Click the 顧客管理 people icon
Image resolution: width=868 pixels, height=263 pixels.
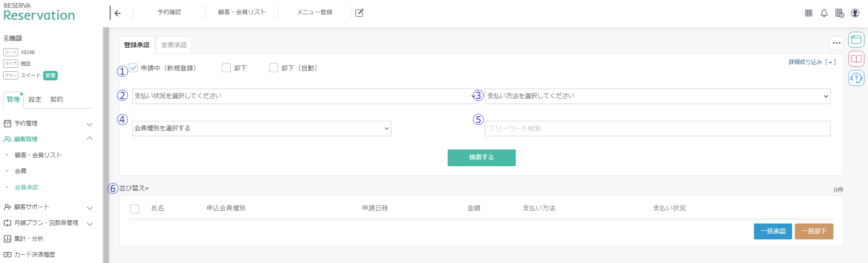pos(7,139)
